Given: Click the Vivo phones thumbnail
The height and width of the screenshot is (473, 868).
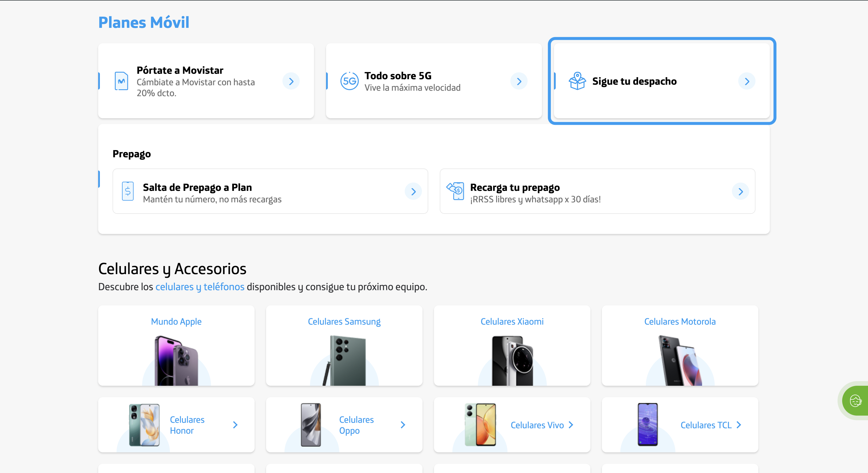Looking at the screenshot, I should 480,425.
